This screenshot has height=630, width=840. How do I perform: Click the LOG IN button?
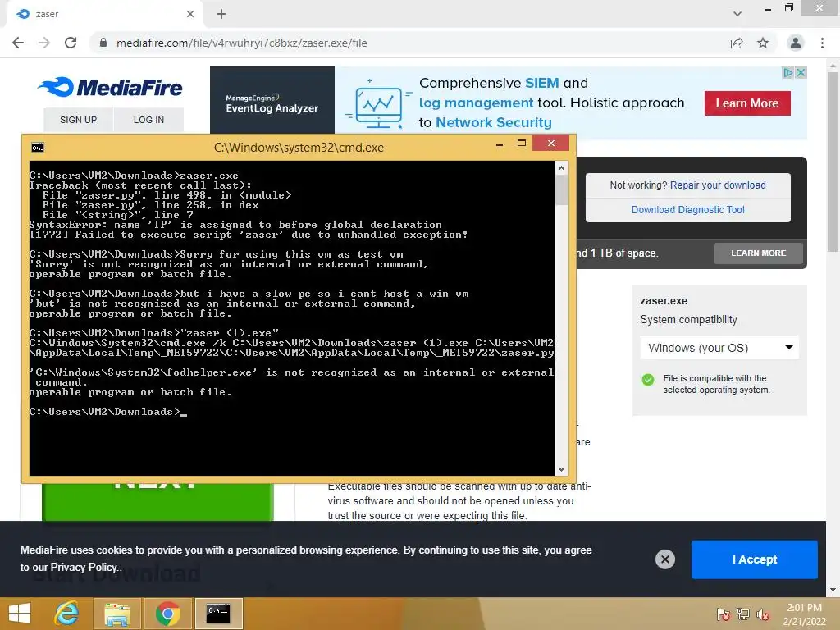[148, 120]
